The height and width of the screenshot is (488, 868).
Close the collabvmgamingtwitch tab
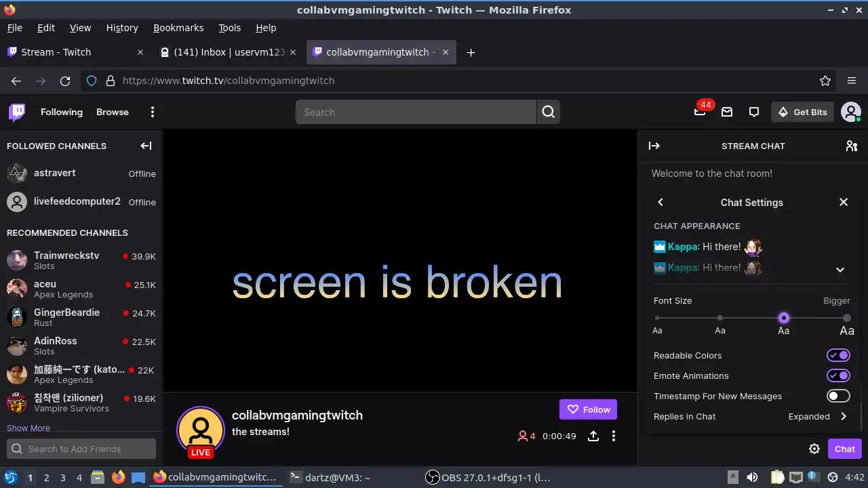click(x=446, y=52)
